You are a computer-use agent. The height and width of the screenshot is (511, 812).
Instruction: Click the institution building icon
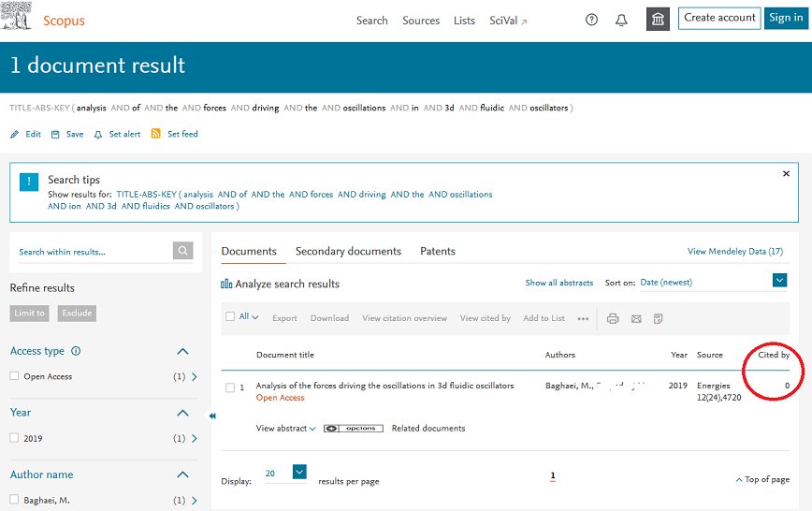[659, 20]
